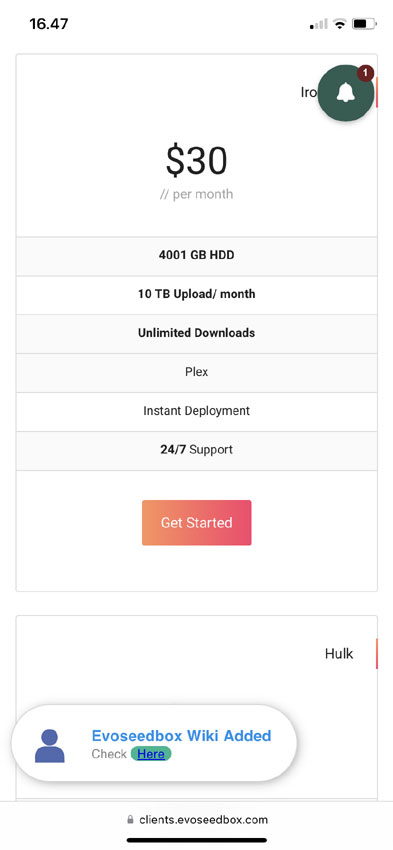Image resolution: width=393 pixels, height=850 pixels.
Task: Tap the Plex feature row
Action: click(197, 372)
